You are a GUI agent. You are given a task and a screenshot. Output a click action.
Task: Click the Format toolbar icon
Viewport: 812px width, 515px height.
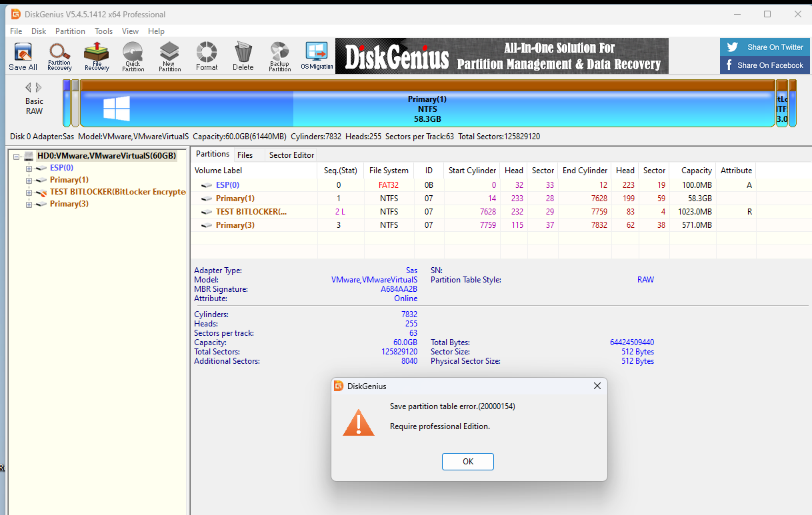pyautogui.click(x=207, y=57)
